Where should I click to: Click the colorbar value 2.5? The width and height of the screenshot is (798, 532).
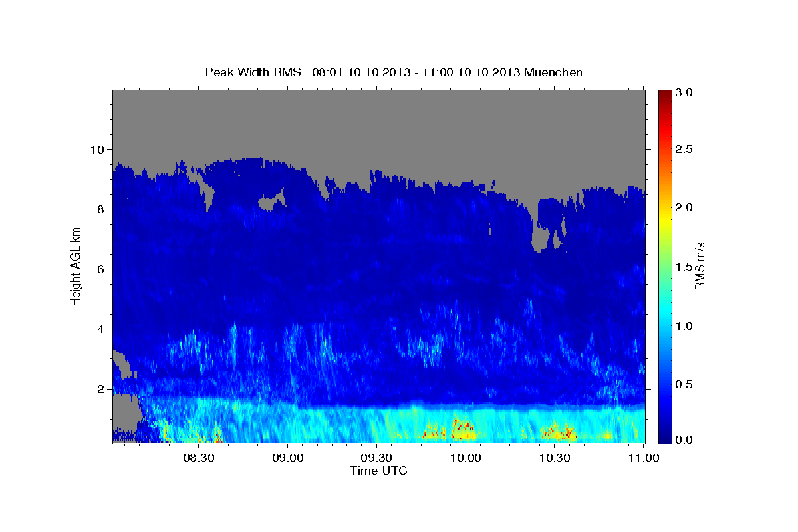(x=685, y=149)
